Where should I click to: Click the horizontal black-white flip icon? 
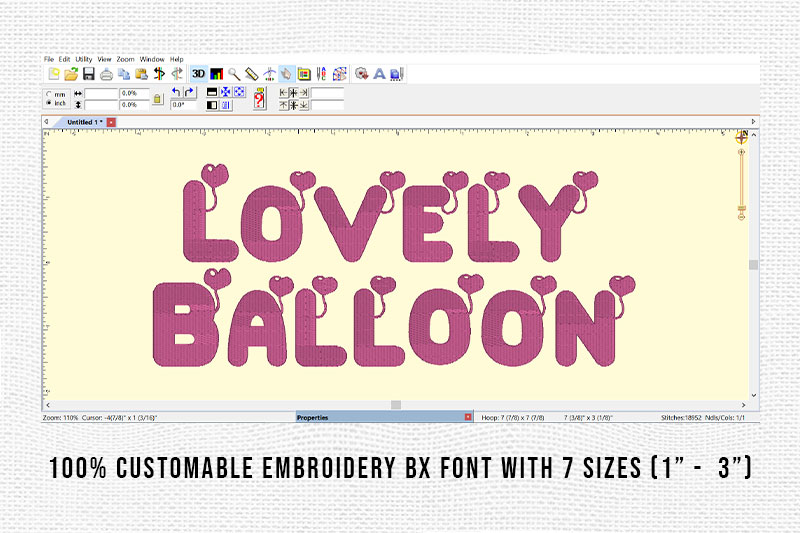[212, 92]
